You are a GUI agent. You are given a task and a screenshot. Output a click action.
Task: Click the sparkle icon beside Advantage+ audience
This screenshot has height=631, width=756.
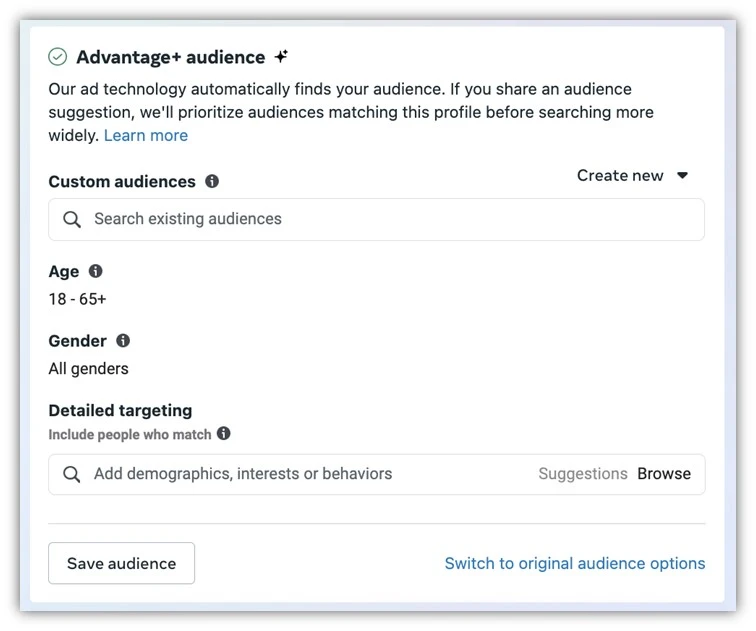[x=281, y=56]
